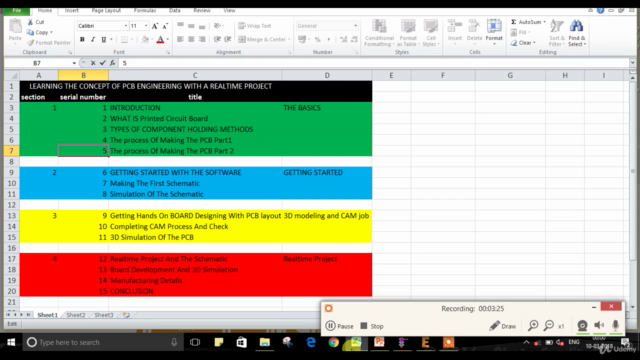Image resolution: width=640 pixels, height=360 pixels.
Task: Pause the screen recording
Action: pos(339,326)
